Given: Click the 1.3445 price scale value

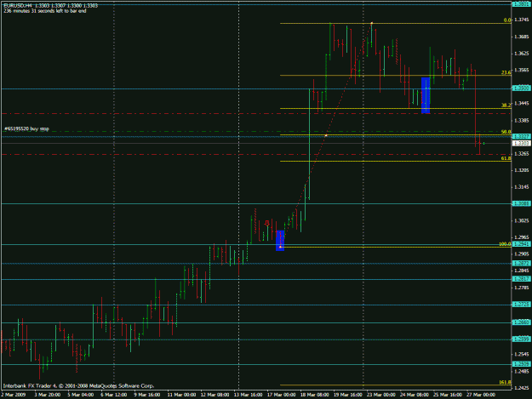Looking at the screenshot, I should click(522, 104).
